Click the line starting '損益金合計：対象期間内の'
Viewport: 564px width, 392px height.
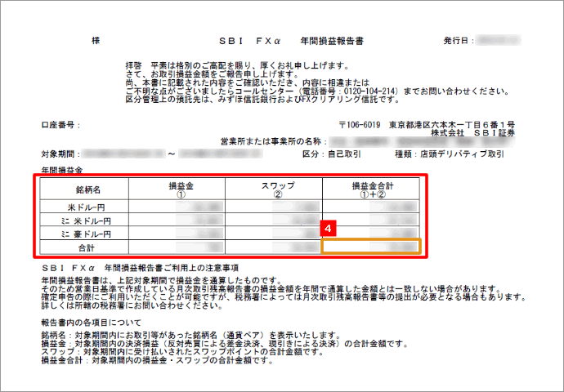[x=157, y=360]
